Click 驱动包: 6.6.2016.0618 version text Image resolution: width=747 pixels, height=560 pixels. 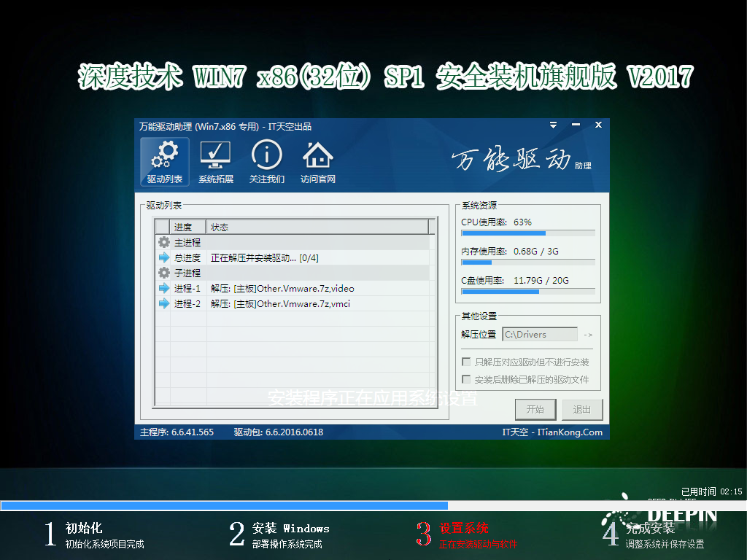[x=278, y=432]
